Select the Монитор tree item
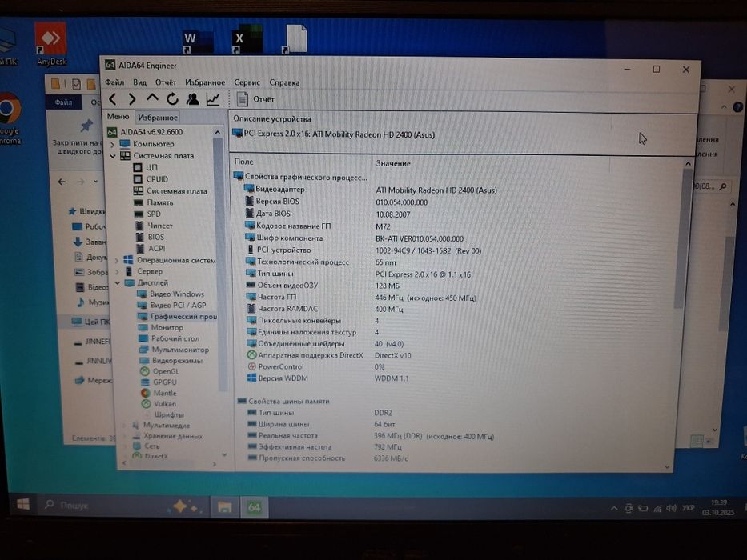 coord(161,328)
